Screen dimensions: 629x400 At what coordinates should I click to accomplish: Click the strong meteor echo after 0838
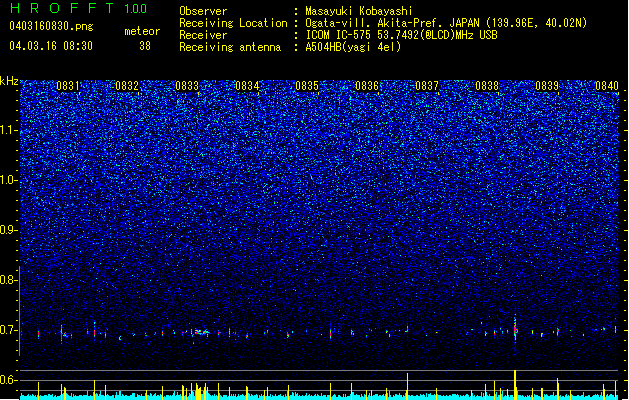(515, 329)
